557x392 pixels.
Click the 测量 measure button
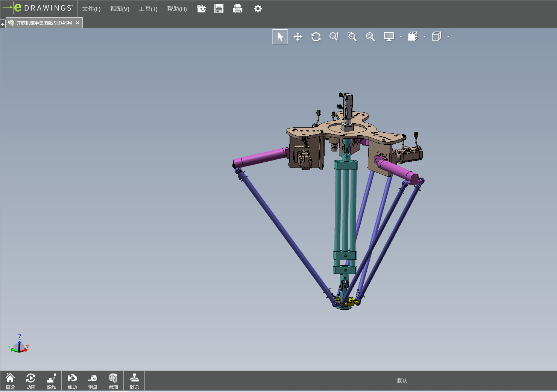point(93,381)
